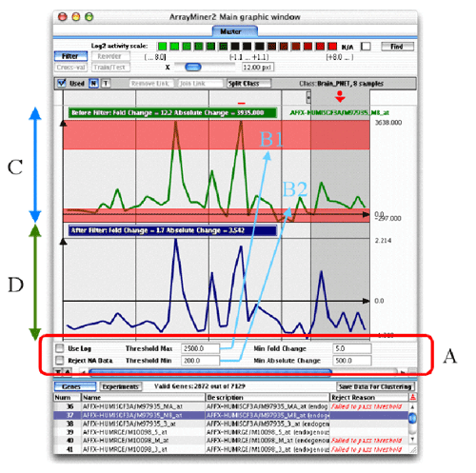Viewport: 476px width, 473px height.
Task: Click the red sort icon in the table header
Action: [412, 397]
